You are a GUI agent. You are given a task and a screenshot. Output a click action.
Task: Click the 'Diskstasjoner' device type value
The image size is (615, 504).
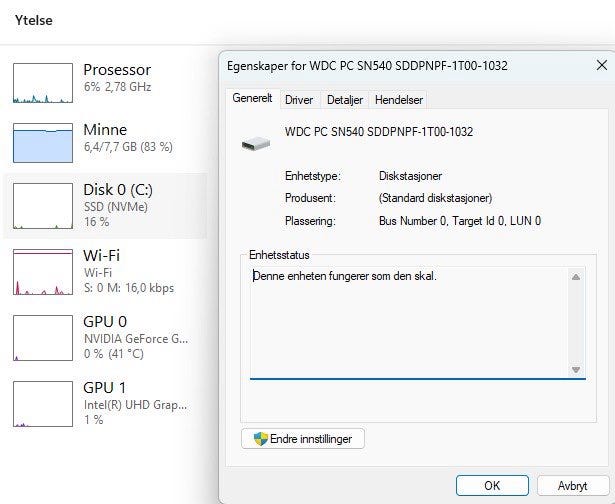(x=410, y=176)
